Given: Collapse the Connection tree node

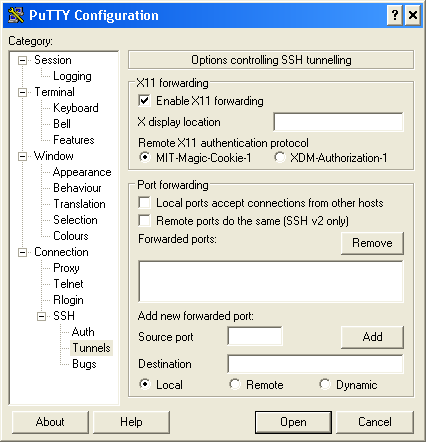Looking at the screenshot, I should (22, 252).
